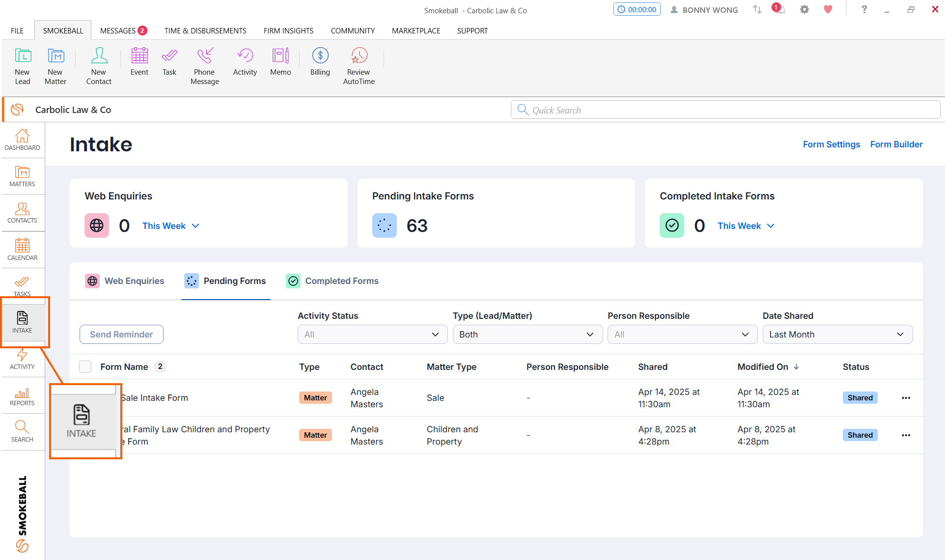
Task: Click the Send Reminder button
Action: (121, 335)
